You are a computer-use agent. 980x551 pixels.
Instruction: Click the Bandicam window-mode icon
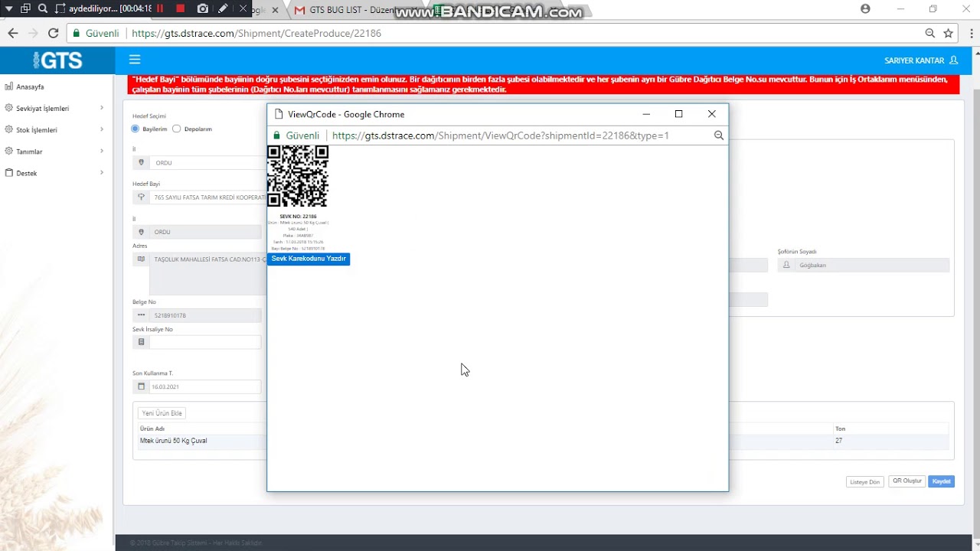click(x=25, y=8)
